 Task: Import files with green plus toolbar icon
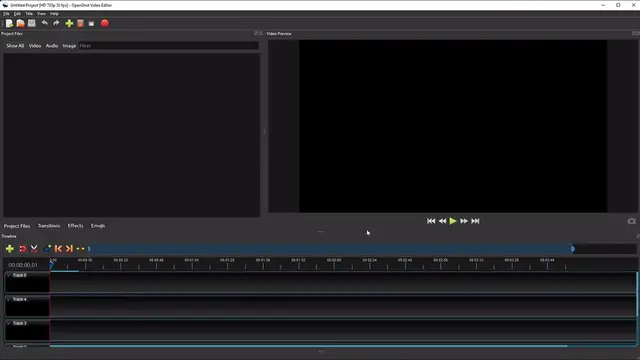pyautogui.click(x=69, y=23)
